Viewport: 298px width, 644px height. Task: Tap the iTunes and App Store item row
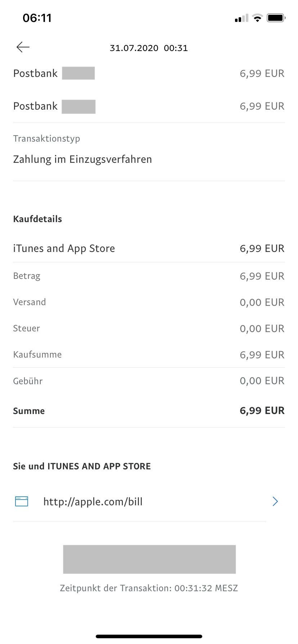coord(149,248)
